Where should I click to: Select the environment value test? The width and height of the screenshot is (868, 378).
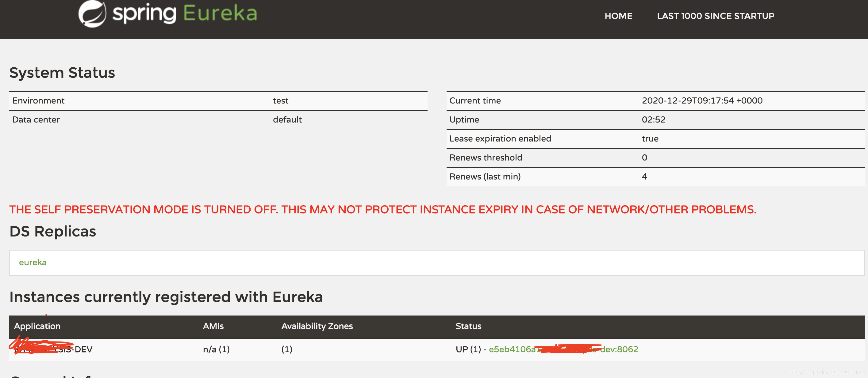click(280, 101)
